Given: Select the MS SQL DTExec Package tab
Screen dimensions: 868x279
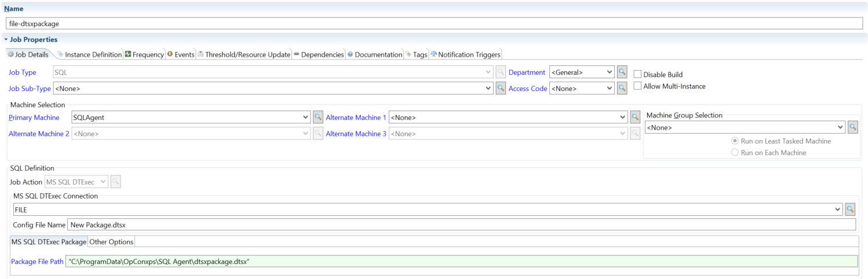Looking at the screenshot, I should coord(49,242).
